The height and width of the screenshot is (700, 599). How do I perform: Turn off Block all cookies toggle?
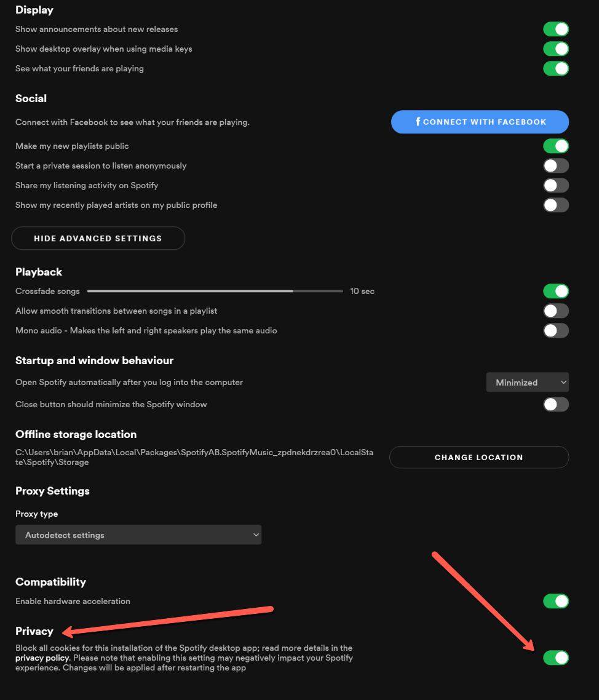click(x=555, y=658)
